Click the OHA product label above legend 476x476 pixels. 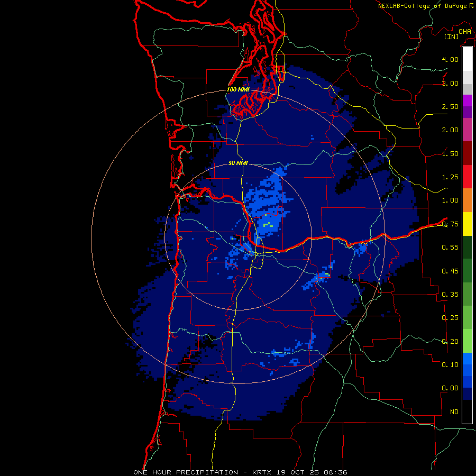point(465,32)
